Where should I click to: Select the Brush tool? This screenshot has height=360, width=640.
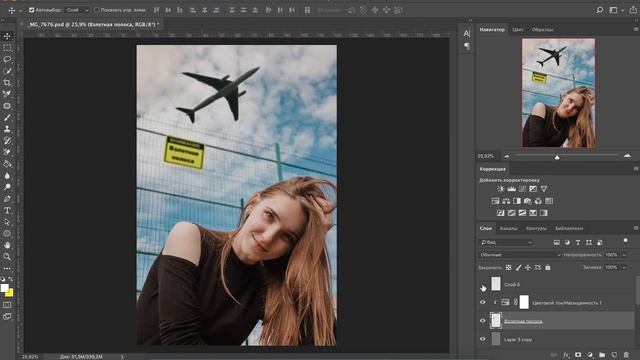[x=7, y=118]
